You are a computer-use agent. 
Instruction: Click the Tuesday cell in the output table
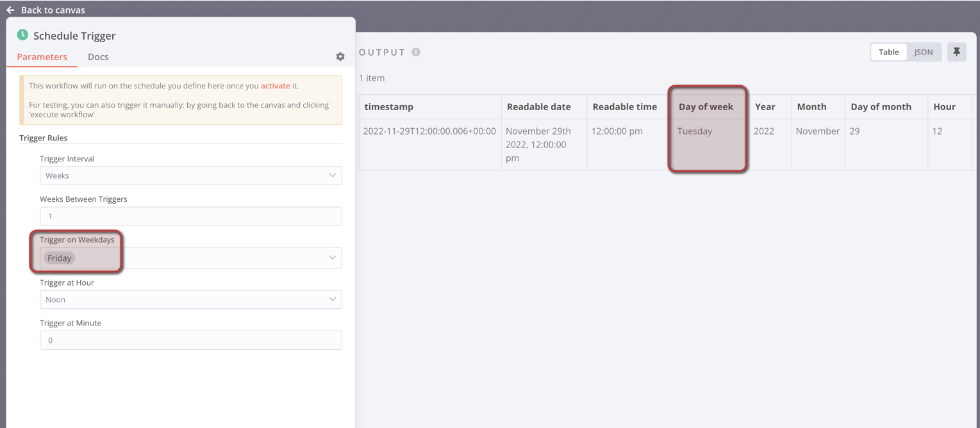tap(694, 131)
